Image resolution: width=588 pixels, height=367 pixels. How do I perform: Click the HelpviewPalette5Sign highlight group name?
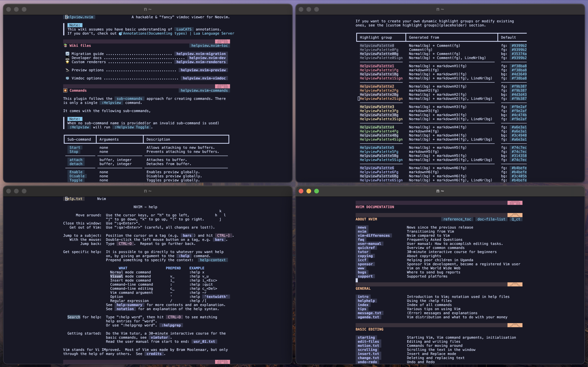click(x=381, y=160)
